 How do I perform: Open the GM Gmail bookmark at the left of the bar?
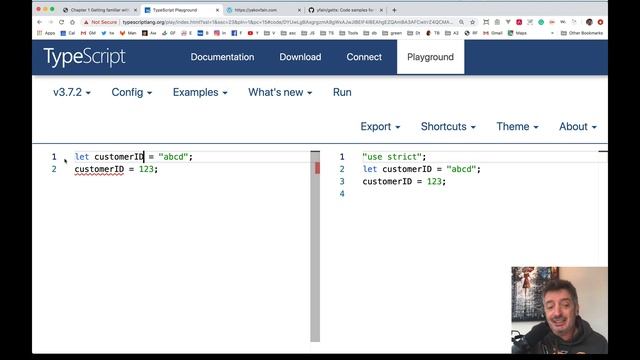88,33
